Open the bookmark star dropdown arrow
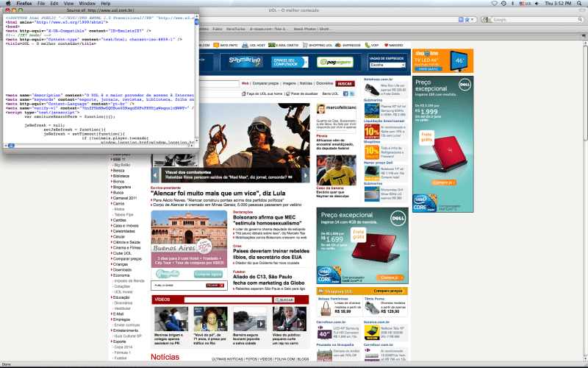588x368 pixels. click(x=472, y=20)
